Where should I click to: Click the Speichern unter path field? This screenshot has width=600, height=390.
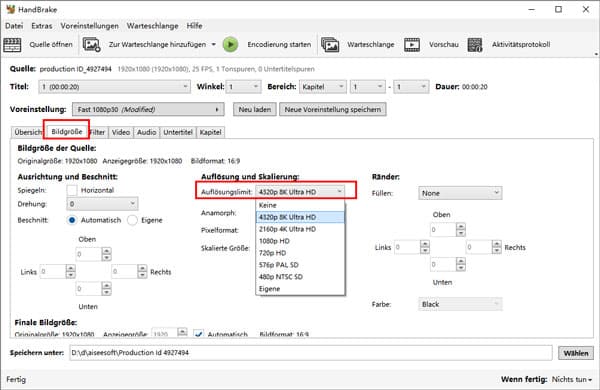pyautogui.click(x=311, y=353)
